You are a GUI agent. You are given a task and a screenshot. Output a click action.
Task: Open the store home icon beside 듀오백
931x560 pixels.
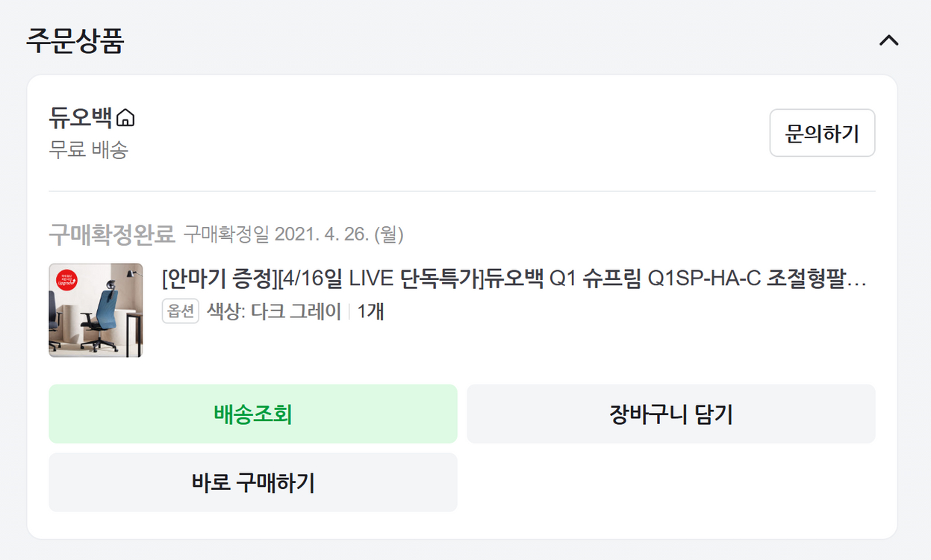pos(126,118)
